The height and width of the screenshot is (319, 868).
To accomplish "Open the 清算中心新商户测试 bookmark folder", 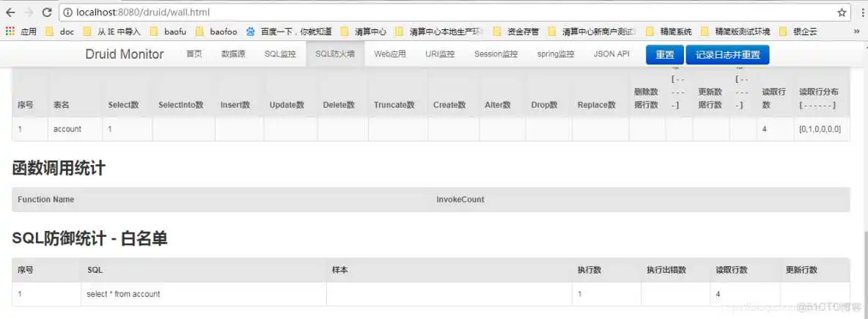I will click(592, 32).
